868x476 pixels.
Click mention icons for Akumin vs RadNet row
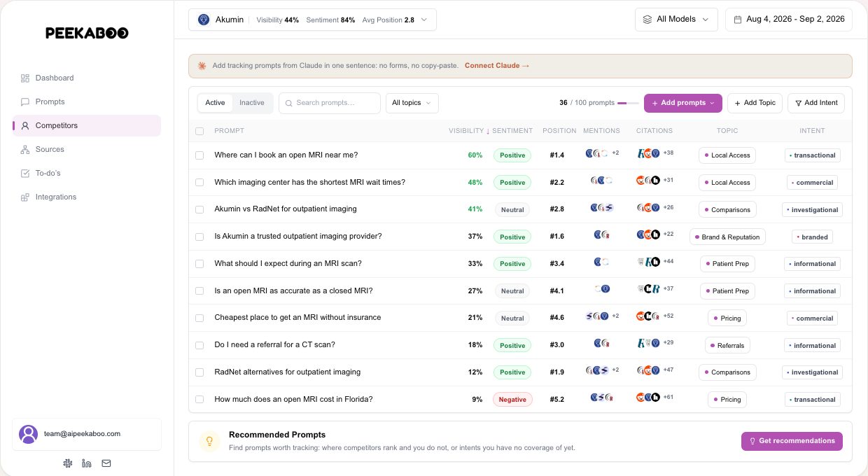coord(602,208)
